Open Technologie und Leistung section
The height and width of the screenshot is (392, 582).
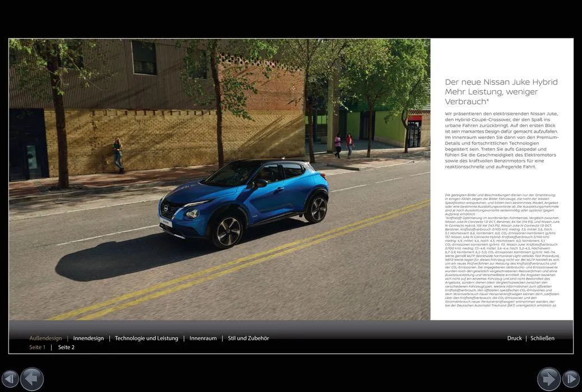[x=146, y=338]
